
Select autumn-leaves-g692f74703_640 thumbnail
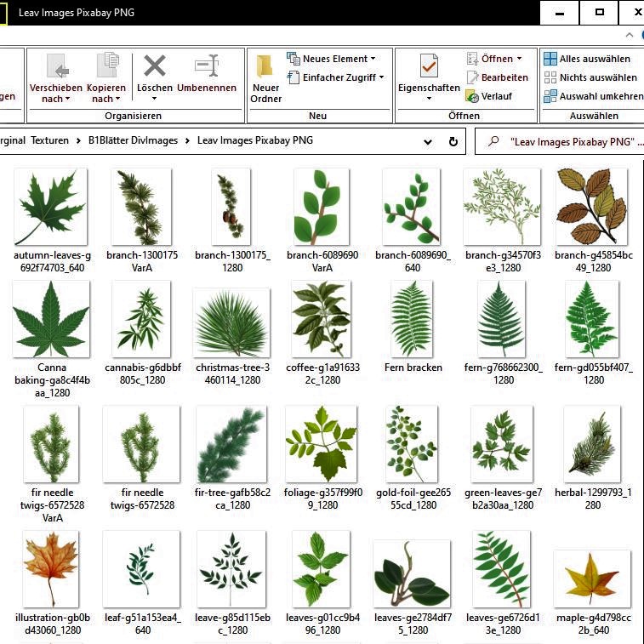tap(50, 207)
